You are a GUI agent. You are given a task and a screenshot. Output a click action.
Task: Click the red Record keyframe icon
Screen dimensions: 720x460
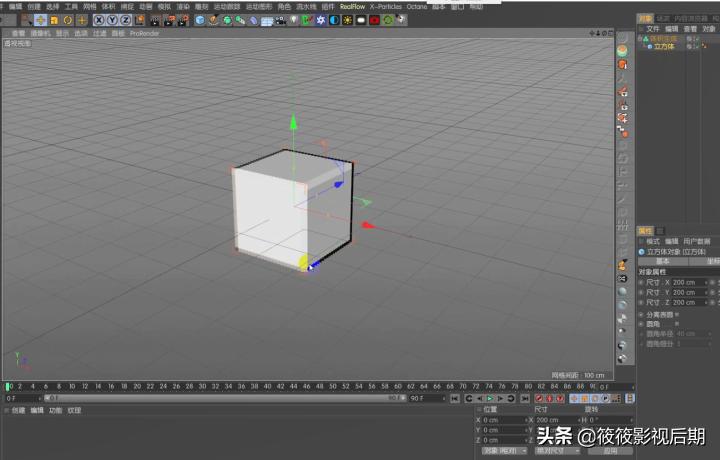coord(539,398)
